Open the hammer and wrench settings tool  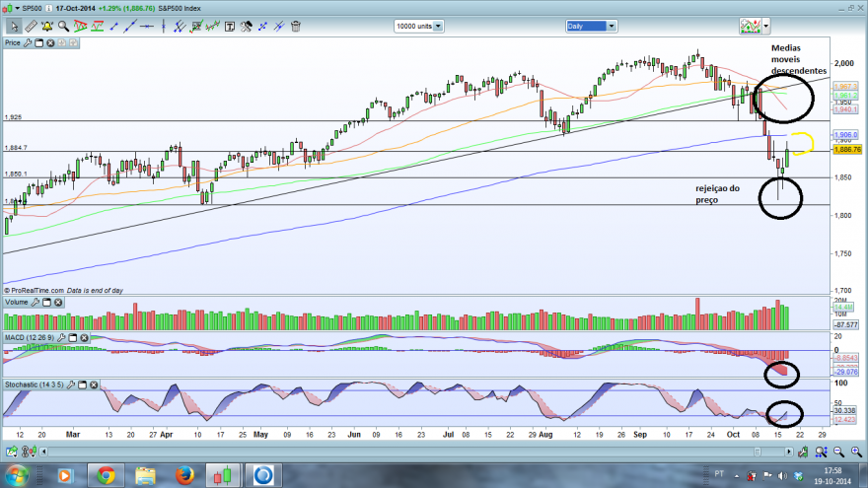click(x=246, y=26)
